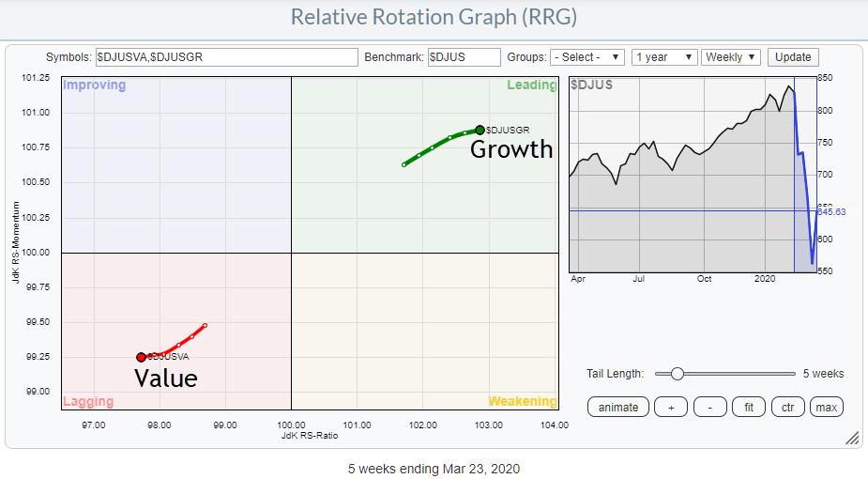Screen dimensions: 868x479
Task: Open the 1 year period dropdown
Action: [663, 57]
